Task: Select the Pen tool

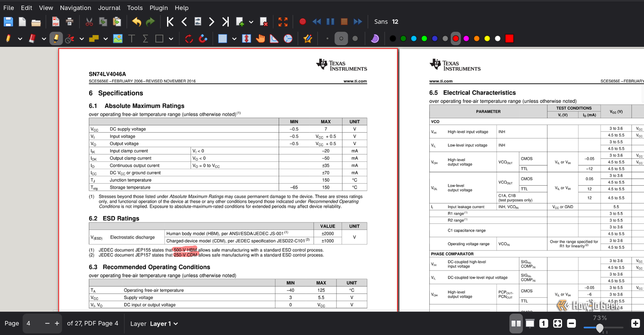Action: [8, 39]
